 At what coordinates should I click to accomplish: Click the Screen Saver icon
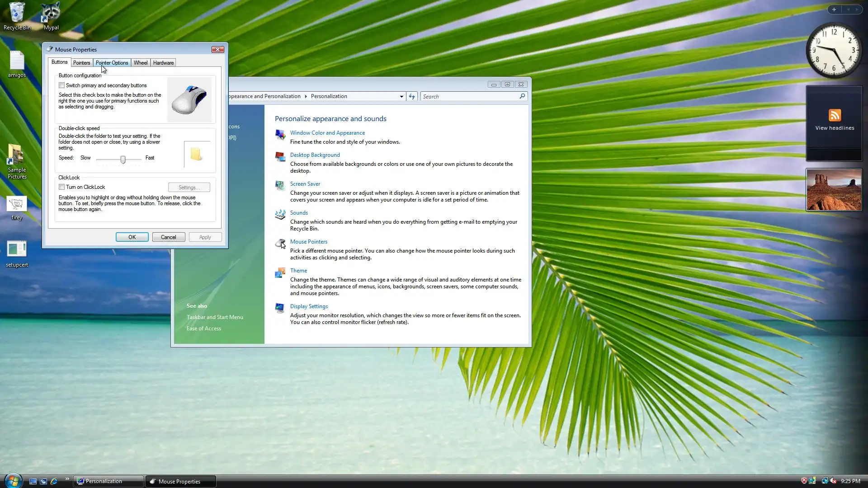[x=280, y=185]
